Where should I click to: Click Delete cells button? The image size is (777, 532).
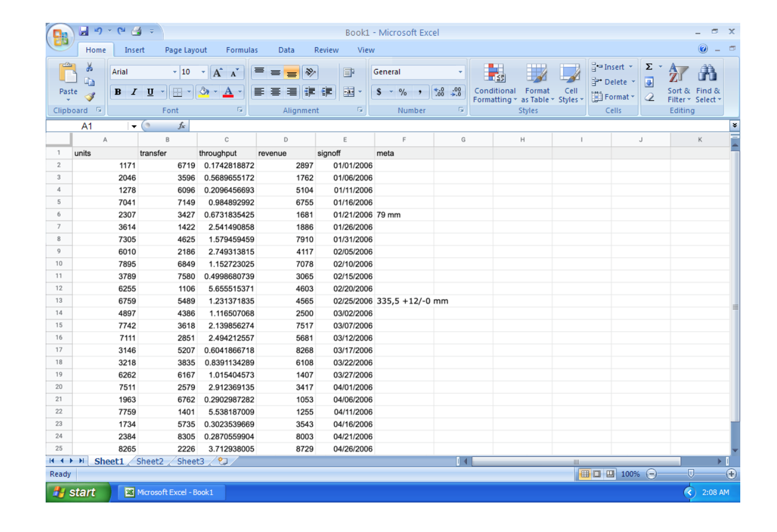(x=613, y=82)
